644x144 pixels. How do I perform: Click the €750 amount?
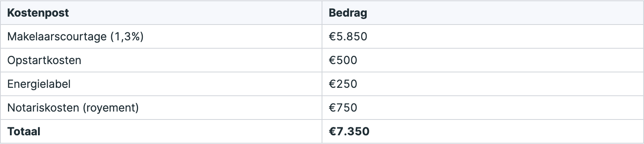coord(343,108)
